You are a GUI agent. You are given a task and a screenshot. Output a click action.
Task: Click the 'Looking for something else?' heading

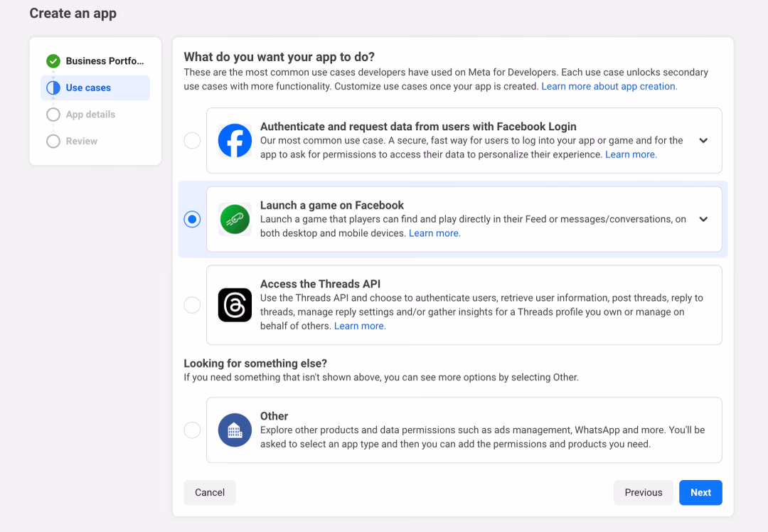255,363
